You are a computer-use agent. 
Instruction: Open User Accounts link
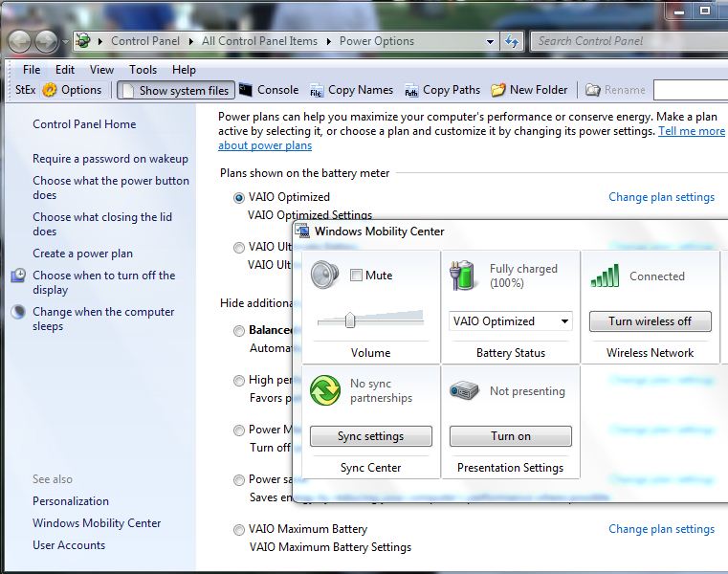[69, 544]
